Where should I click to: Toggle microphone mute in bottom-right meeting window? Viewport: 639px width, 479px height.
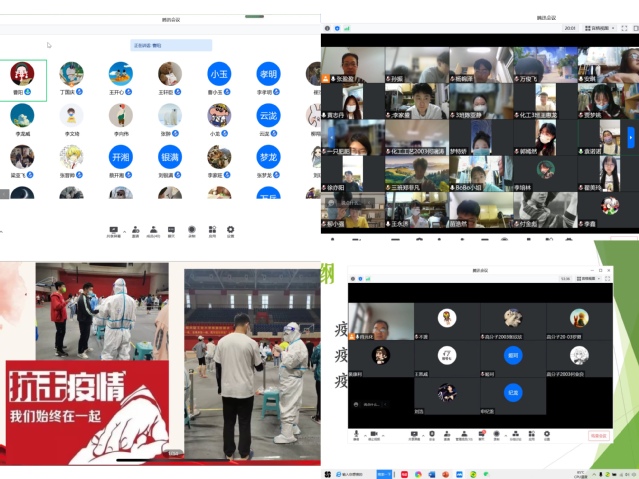coord(356,434)
